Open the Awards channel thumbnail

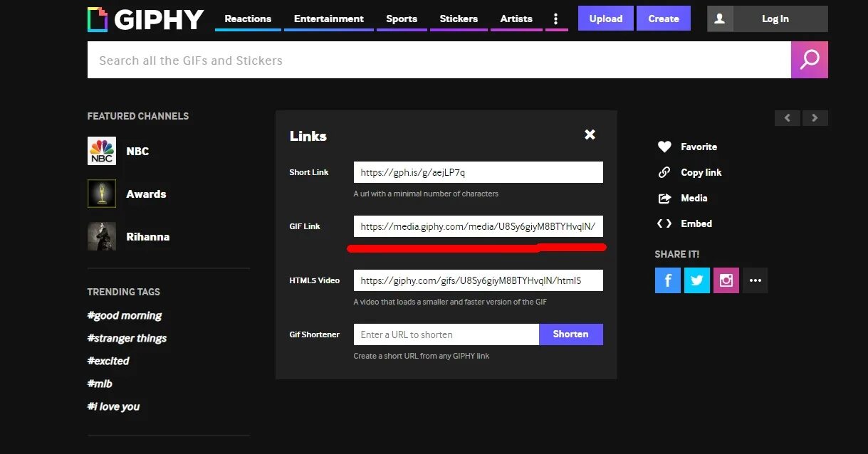(x=102, y=194)
